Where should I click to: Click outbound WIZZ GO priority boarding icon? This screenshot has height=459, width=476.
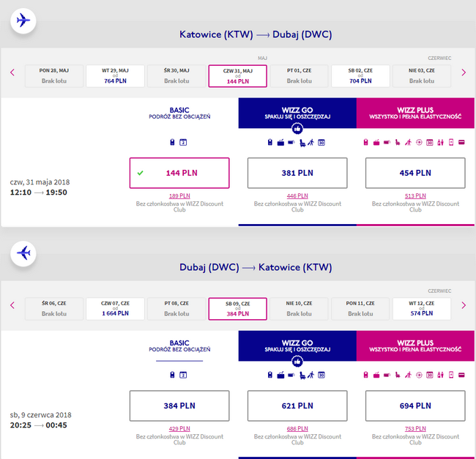point(310,142)
